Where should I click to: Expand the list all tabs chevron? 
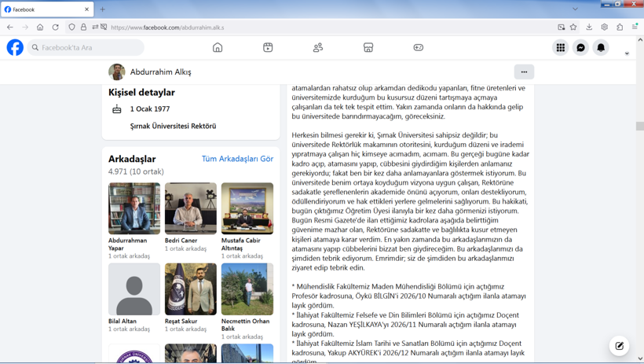pos(575,9)
